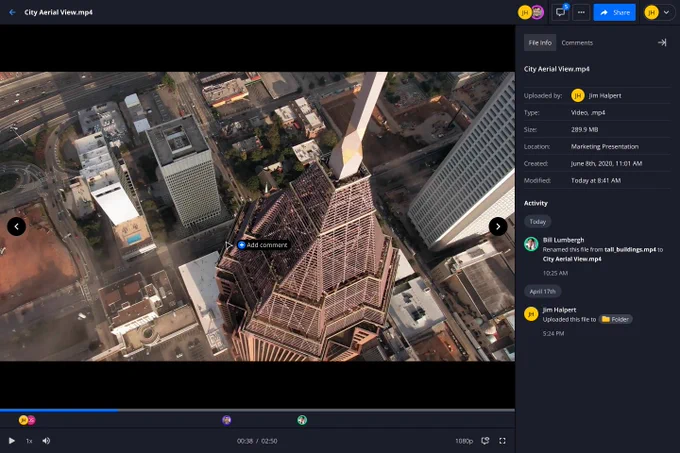Change video quality from 1080p
Screen dimensions: 680x453
coord(464,441)
